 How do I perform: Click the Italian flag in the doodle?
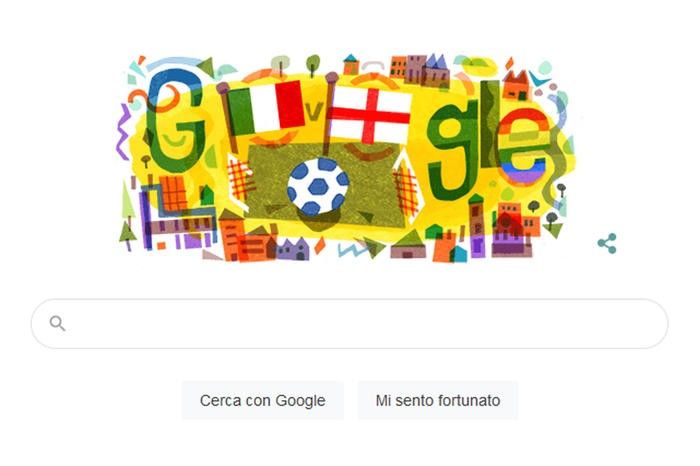267,107
